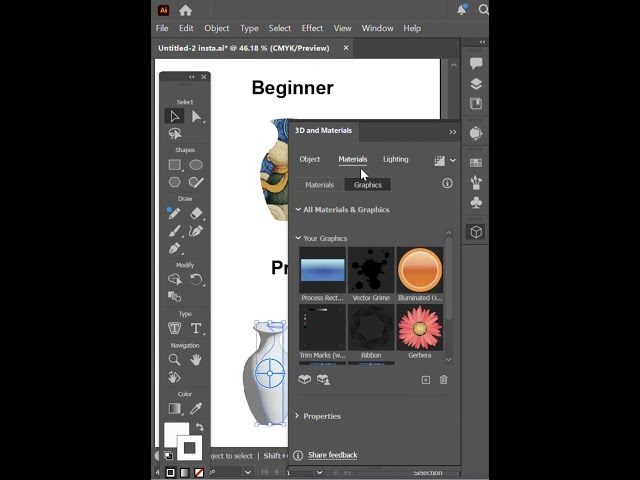The width and height of the screenshot is (640, 480).
Task: Select the Curvature pen tool
Action: [196, 231]
